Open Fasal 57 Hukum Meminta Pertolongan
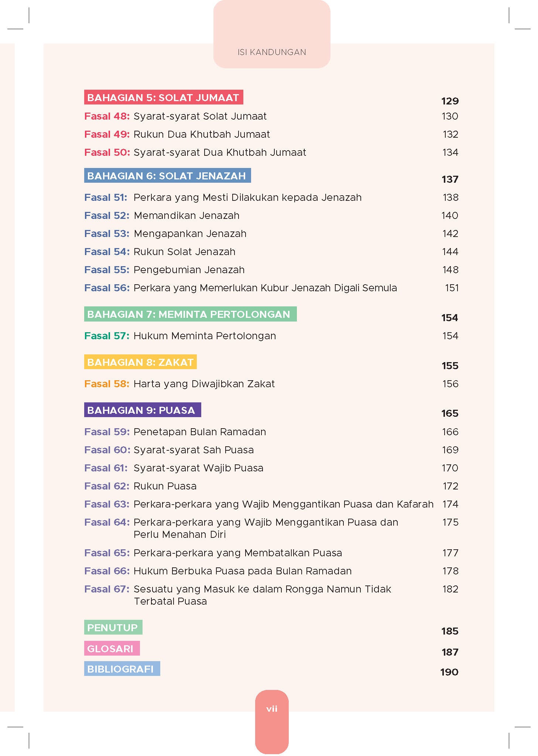 pos(180,336)
